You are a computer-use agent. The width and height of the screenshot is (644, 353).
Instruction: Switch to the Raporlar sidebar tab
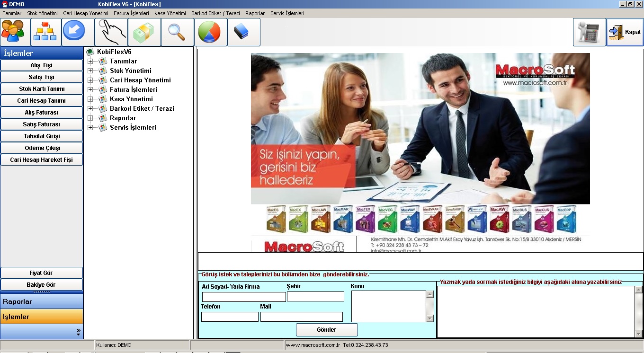pos(42,301)
